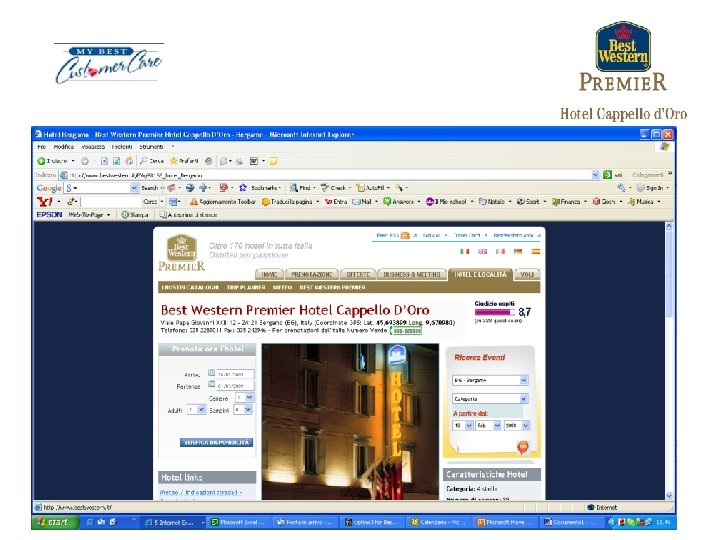The width and height of the screenshot is (720, 540).
Task: Click the orange RSS feed icon
Action: (x=405, y=236)
